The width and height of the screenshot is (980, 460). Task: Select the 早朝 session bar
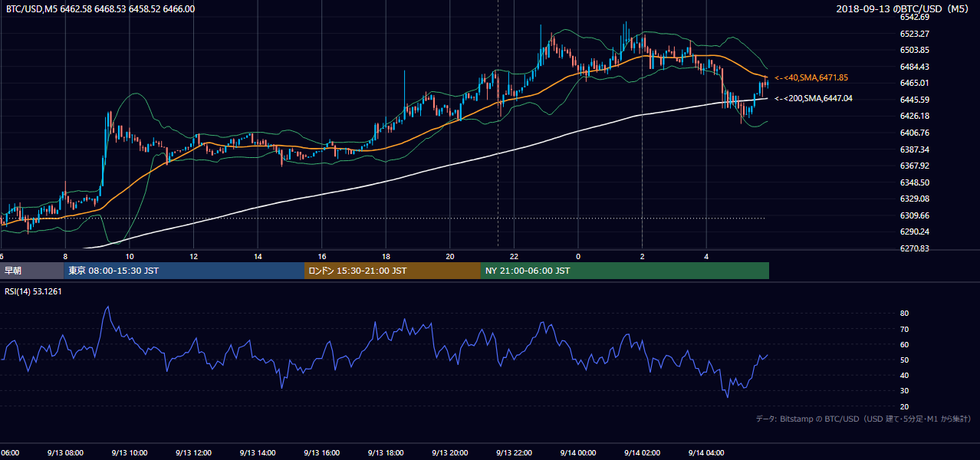click(x=31, y=271)
